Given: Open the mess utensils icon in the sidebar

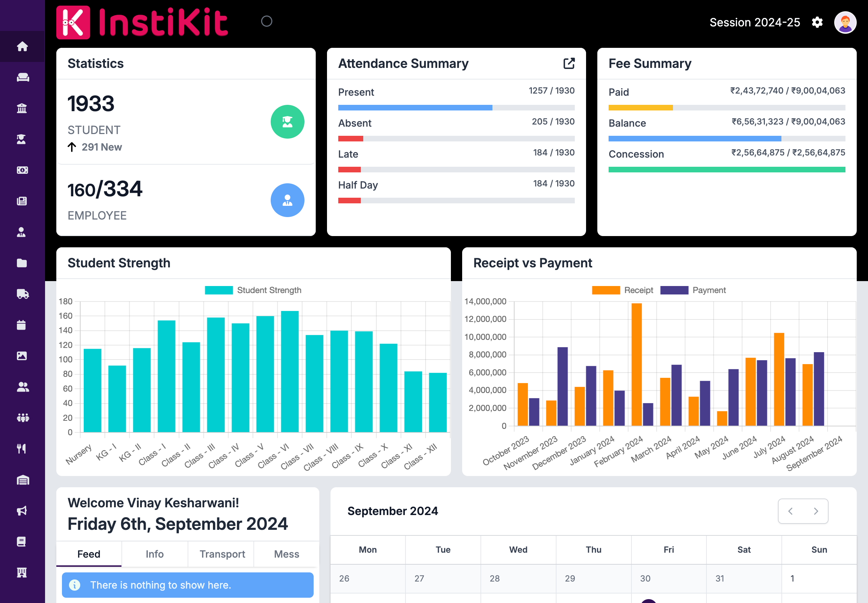Looking at the screenshot, I should [x=22, y=449].
